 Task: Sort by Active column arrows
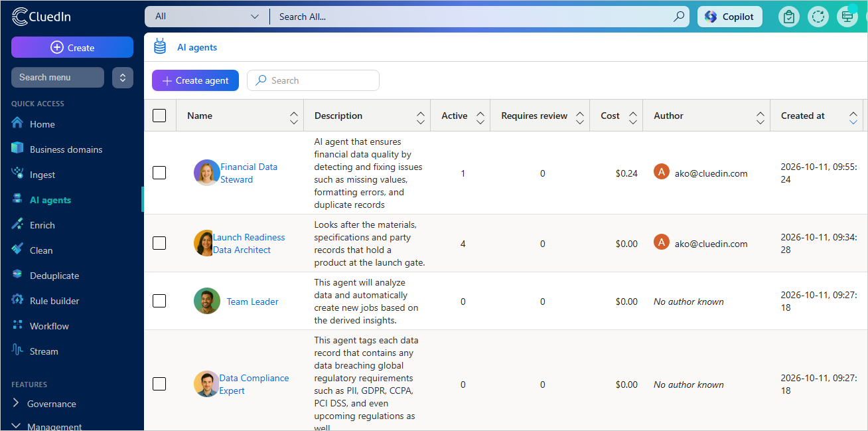point(480,118)
